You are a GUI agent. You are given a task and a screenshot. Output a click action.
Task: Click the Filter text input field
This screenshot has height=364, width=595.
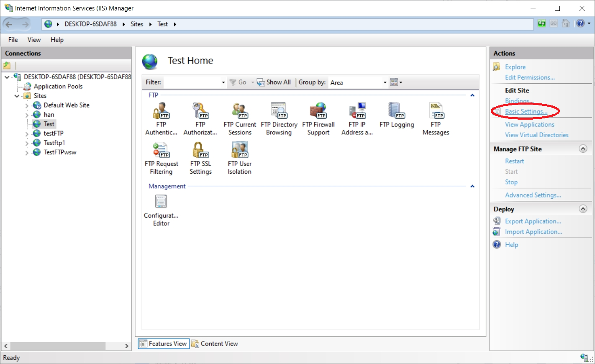pyautogui.click(x=191, y=82)
